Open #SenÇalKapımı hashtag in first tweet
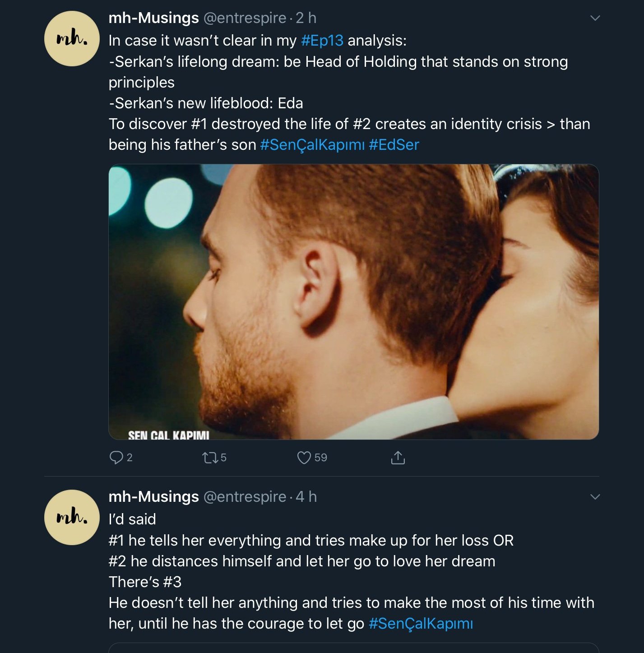 (x=312, y=145)
